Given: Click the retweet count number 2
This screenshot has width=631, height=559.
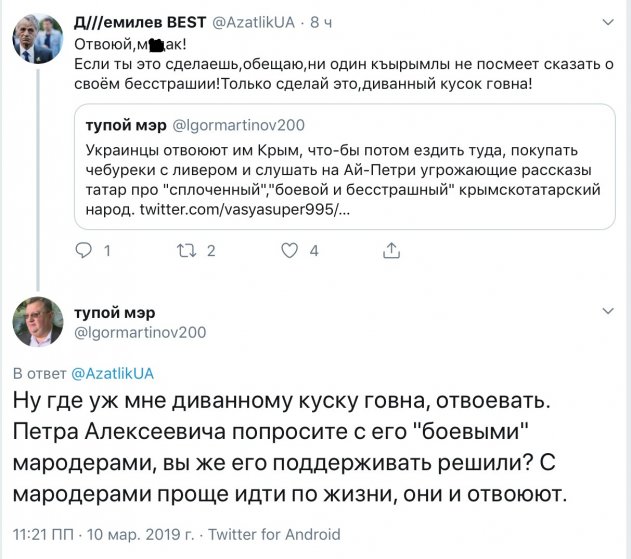Looking at the screenshot, I should click(x=211, y=251).
